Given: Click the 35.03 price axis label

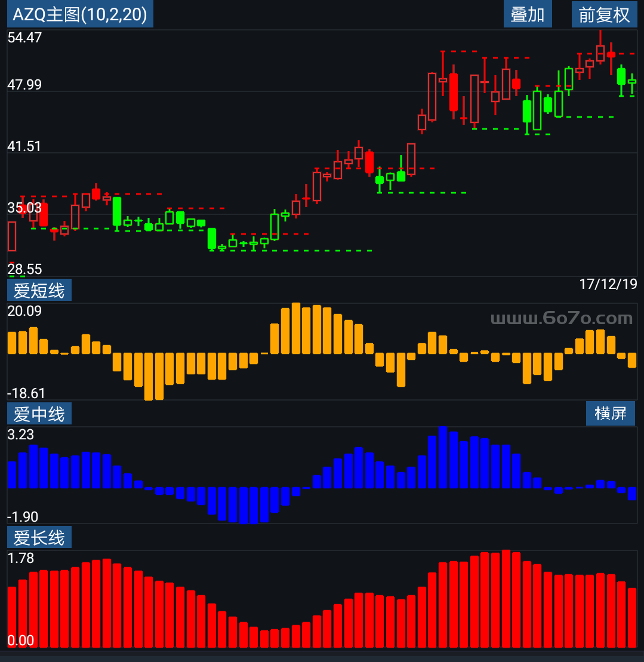Looking at the screenshot, I should [24, 208].
